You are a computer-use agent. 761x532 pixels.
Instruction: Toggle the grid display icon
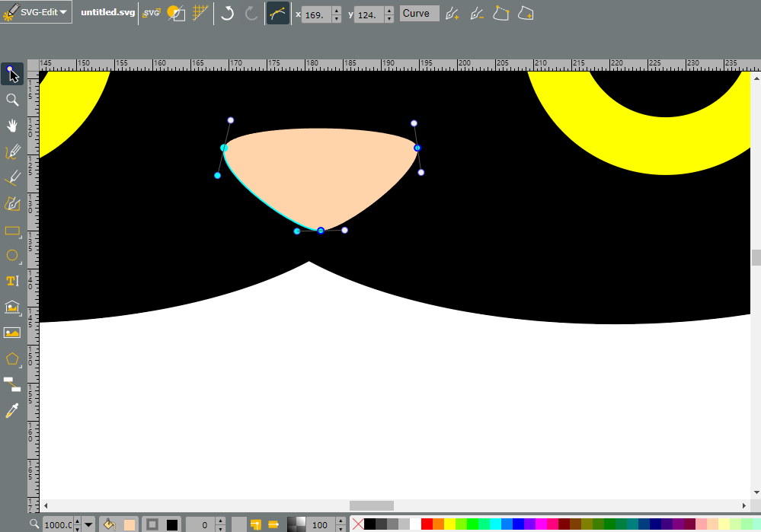(x=200, y=13)
